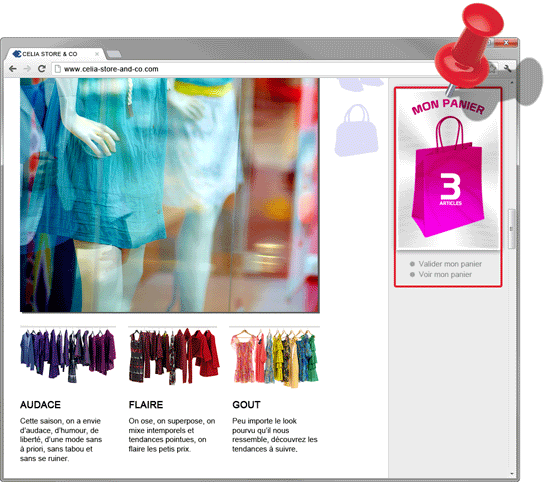
Task: Close the CELIA STORE & CO tab
Action: point(97,54)
